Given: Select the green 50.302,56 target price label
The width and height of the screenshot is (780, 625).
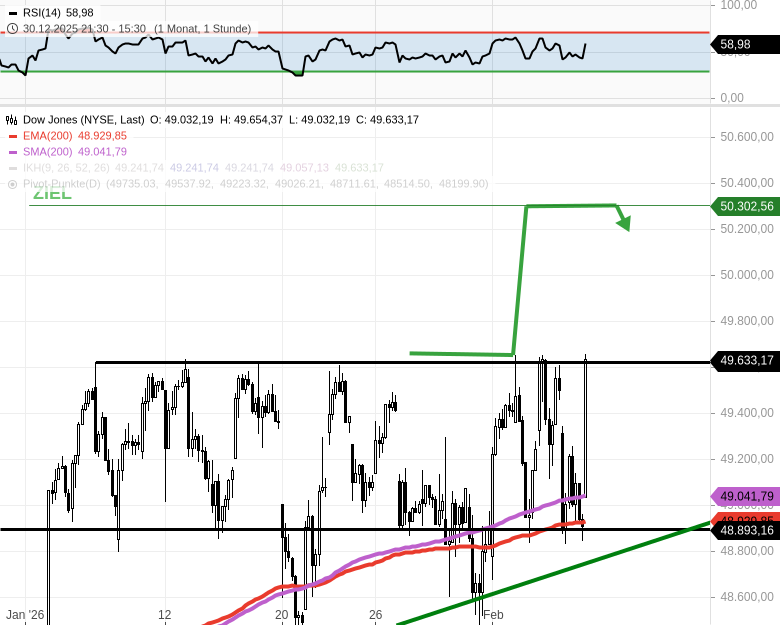Looking at the screenshot, I should (746, 207).
